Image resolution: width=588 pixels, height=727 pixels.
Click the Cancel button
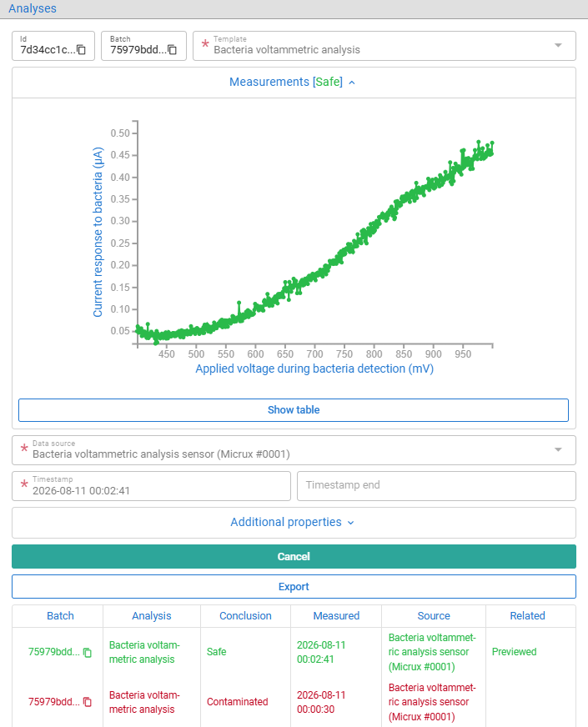tap(294, 556)
